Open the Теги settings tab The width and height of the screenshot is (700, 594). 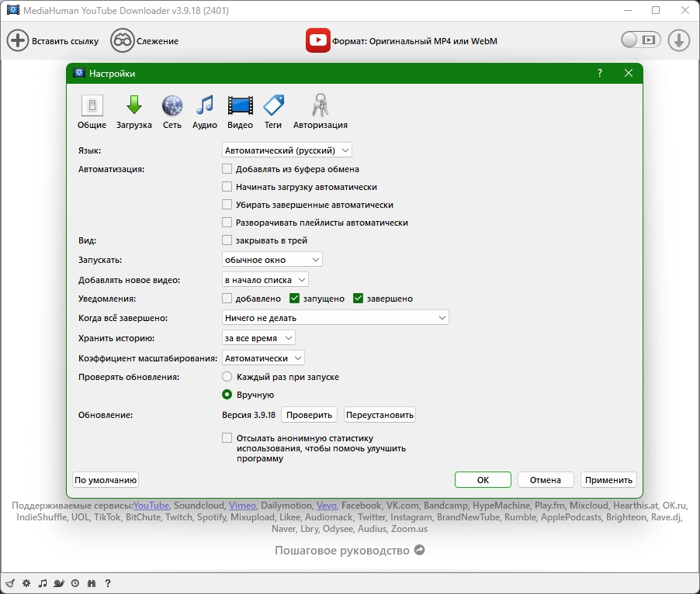click(272, 112)
